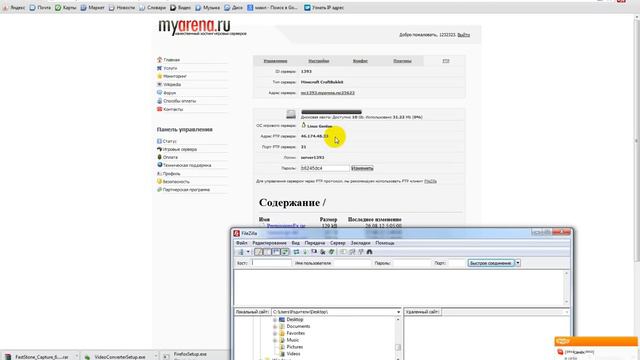This screenshot has width=640, height=360.
Task: Open FirefoxSetup.exe download in bottom bar
Action: point(190,354)
